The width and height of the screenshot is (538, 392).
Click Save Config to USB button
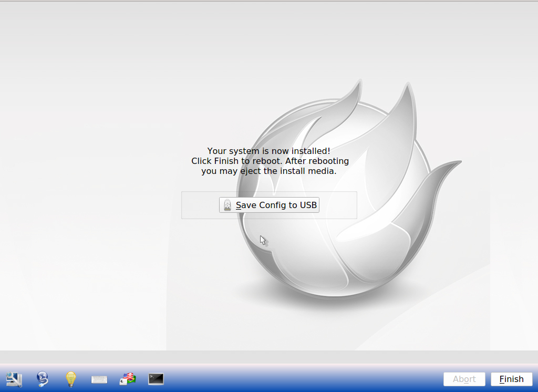click(x=270, y=205)
